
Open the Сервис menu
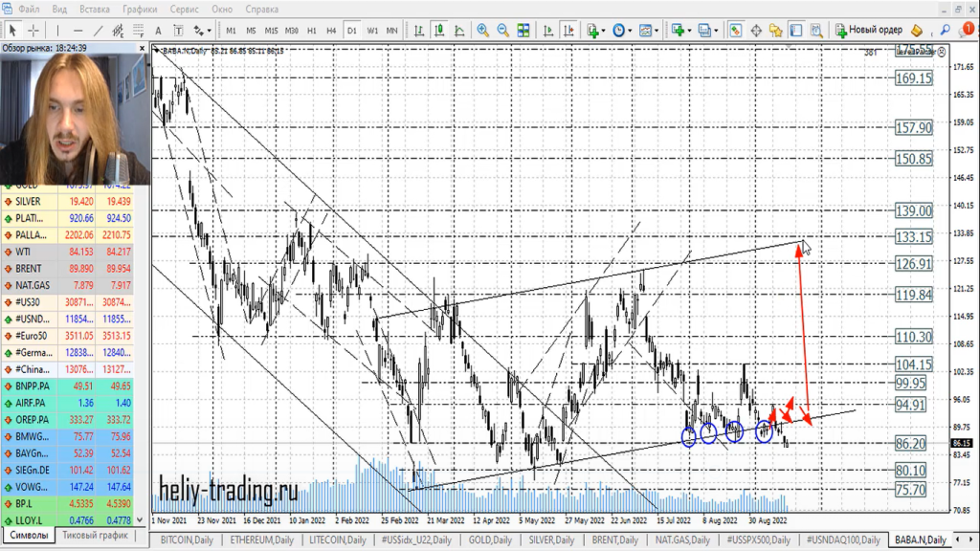185,9
